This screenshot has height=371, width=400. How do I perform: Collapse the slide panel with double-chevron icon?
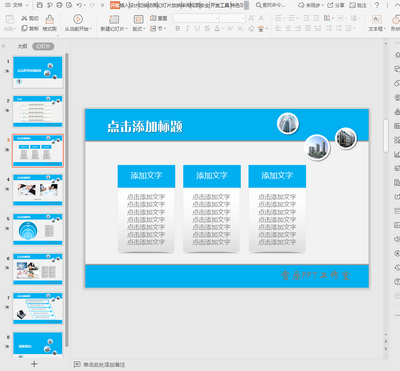3,46
